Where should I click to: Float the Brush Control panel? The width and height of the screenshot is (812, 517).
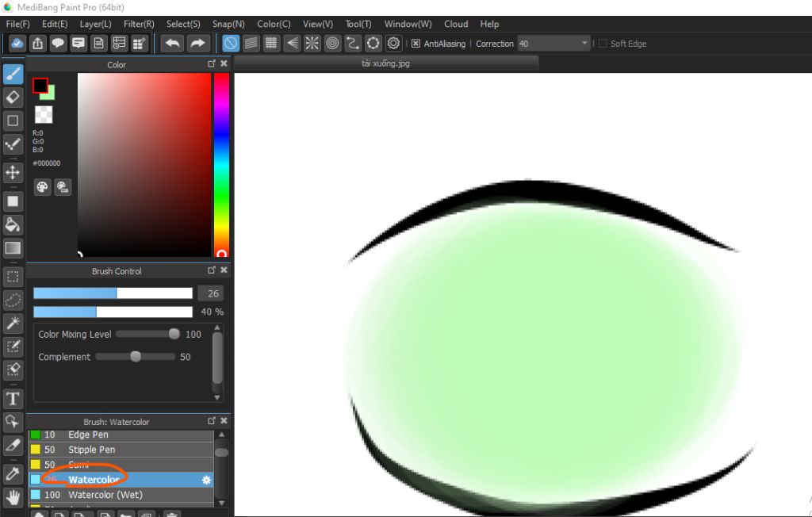(x=211, y=270)
